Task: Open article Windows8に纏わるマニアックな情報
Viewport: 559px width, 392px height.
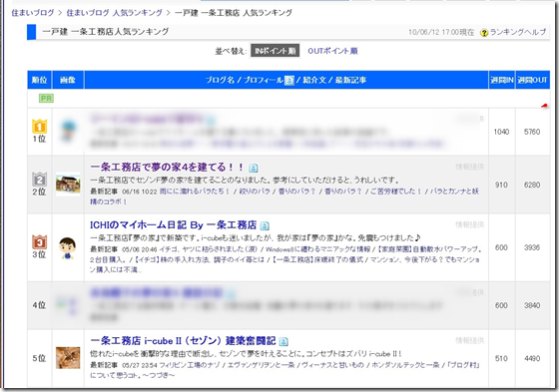Action: coord(318,249)
